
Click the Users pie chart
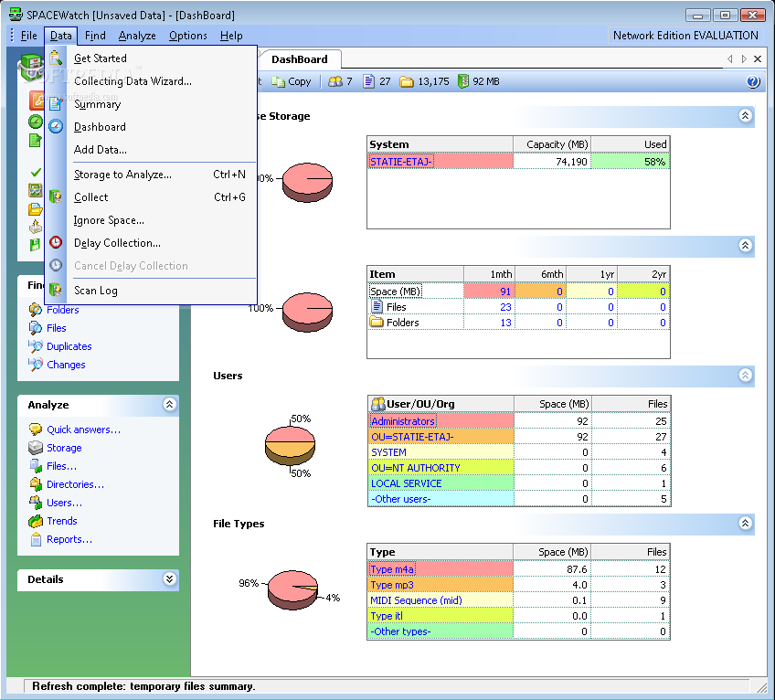click(290, 445)
